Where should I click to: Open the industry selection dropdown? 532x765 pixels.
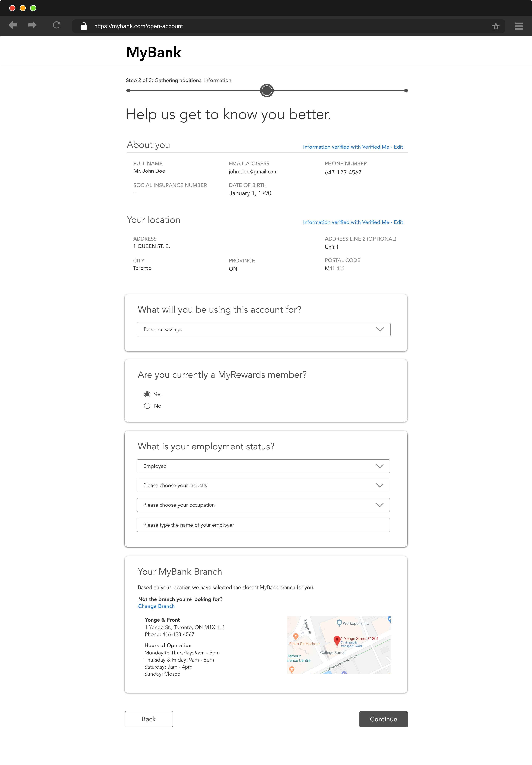[263, 485]
